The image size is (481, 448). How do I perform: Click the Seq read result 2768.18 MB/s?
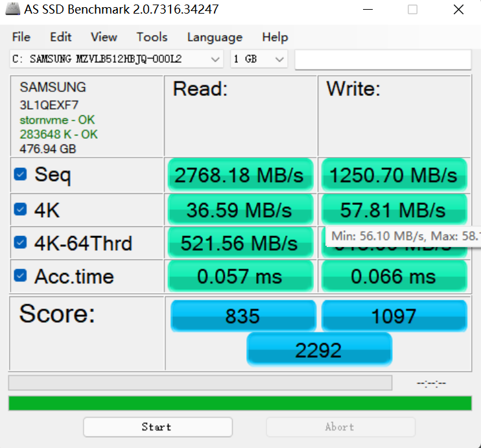point(240,175)
